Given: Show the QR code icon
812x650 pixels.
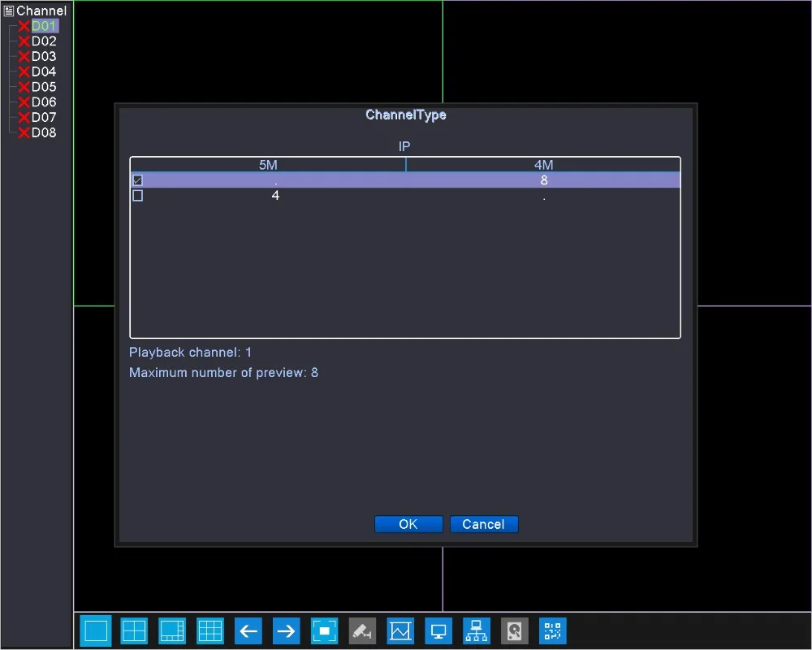Looking at the screenshot, I should [x=552, y=630].
